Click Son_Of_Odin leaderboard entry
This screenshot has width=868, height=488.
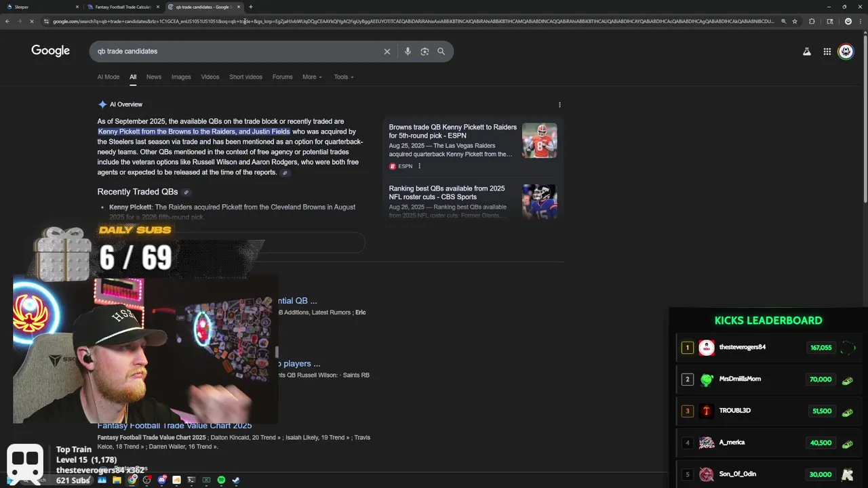[768, 474]
